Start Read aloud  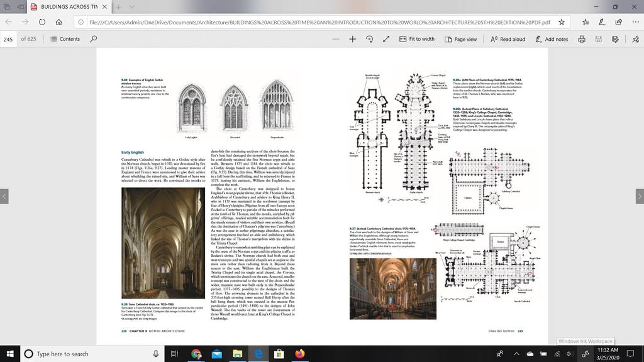point(508,39)
